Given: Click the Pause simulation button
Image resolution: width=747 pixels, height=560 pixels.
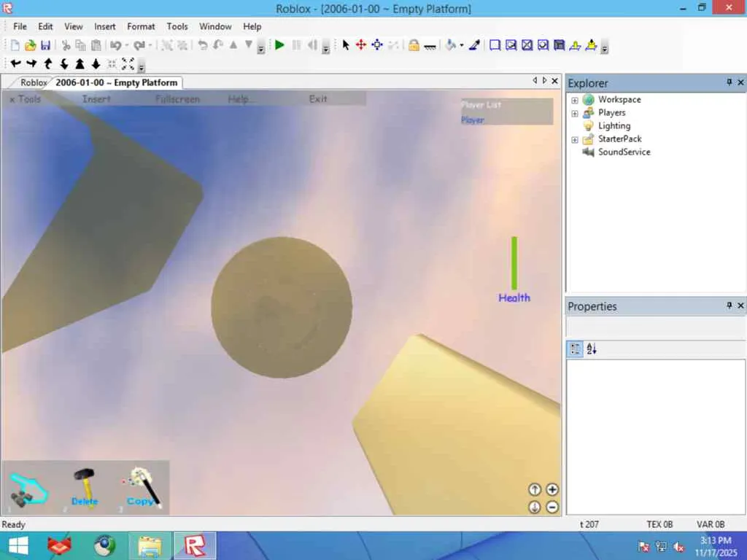Looking at the screenshot, I should coord(296,45).
